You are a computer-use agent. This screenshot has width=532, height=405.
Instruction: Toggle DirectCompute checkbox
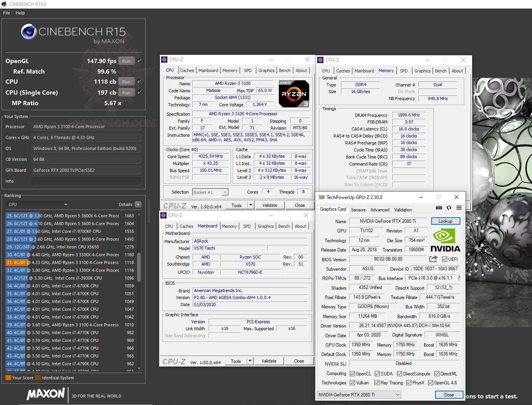[x=399, y=374]
